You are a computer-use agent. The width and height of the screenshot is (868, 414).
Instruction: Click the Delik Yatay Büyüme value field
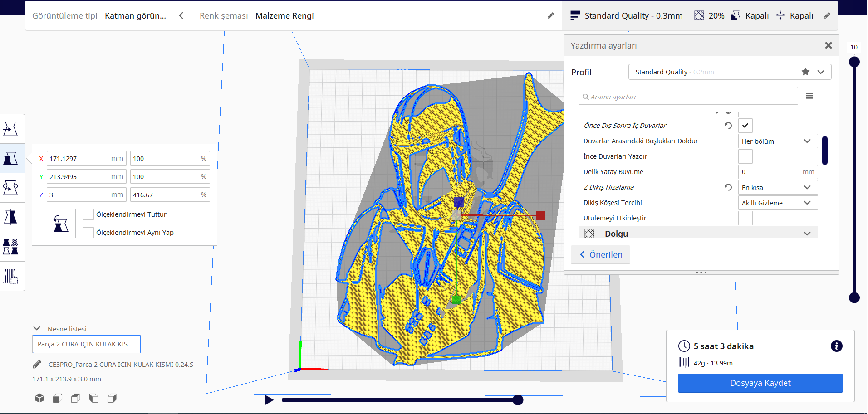[x=778, y=172]
